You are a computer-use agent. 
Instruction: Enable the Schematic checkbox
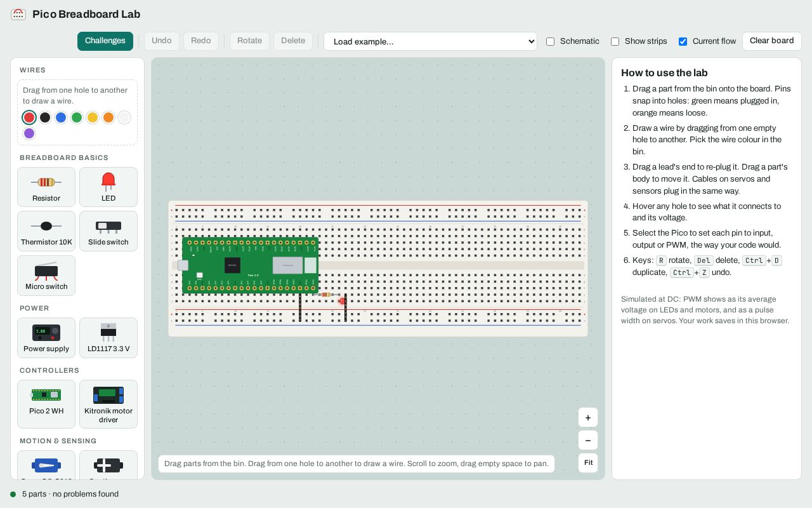click(x=550, y=41)
